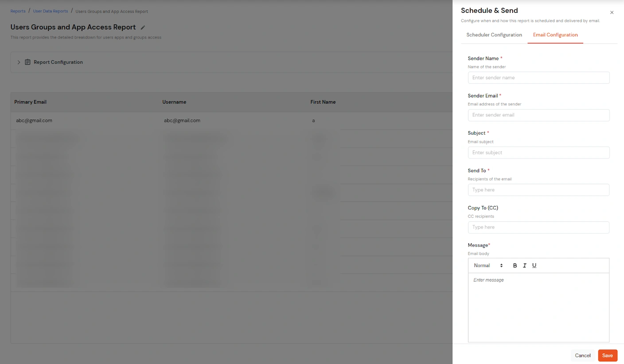Image resolution: width=624 pixels, height=364 pixels.
Task: Click the pencil icon to rename the report
Action: click(x=142, y=27)
